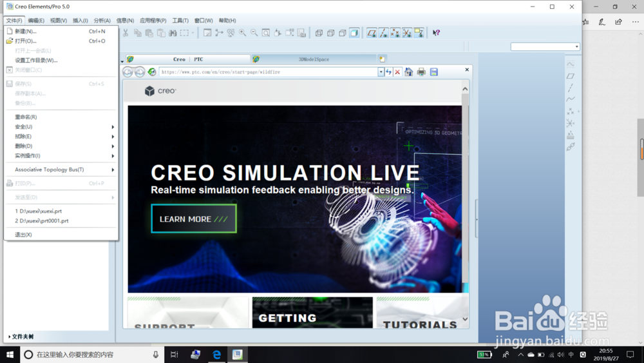Toggle datum points display
The width and height of the screenshot is (644, 363).
point(395,33)
